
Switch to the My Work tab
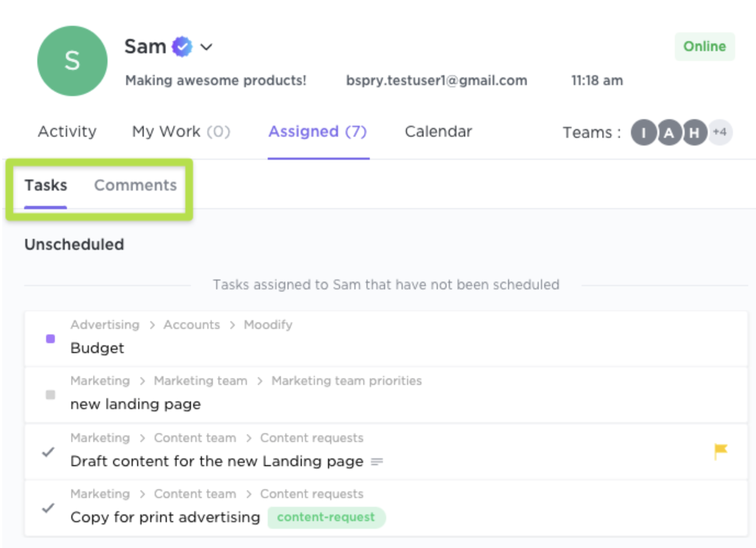click(180, 132)
